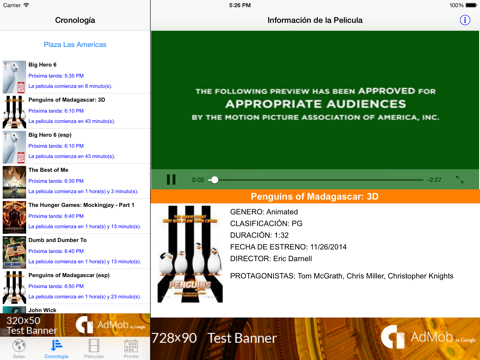Click the large Penguins movie poster in details
Image resolution: width=480 pixels, height=360 pixels.
tap(190, 254)
